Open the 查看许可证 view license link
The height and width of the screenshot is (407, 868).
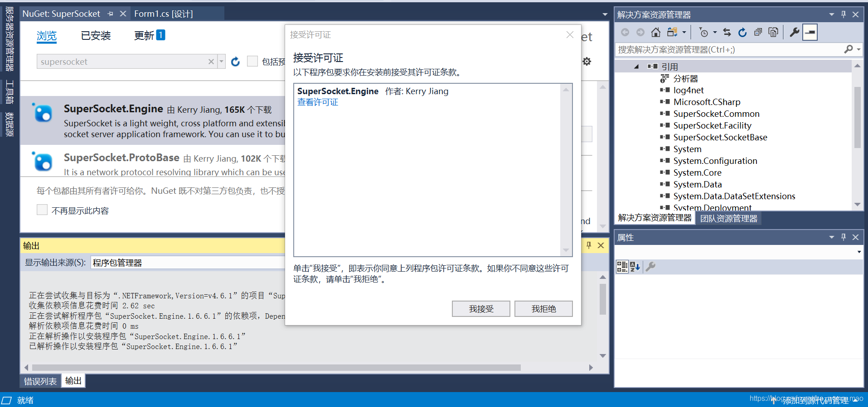tap(318, 102)
